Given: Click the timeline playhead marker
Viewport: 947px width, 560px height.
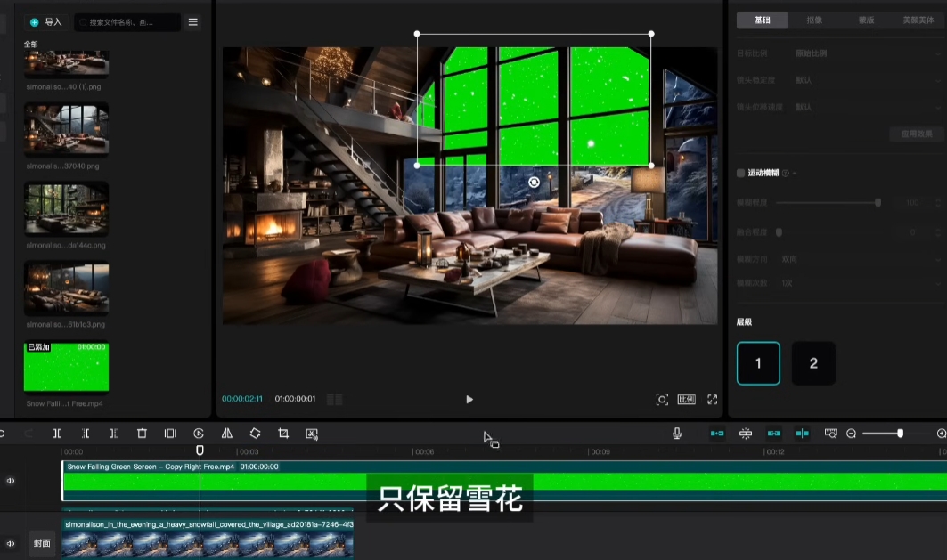Looking at the screenshot, I should pyautogui.click(x=200, y=450).
